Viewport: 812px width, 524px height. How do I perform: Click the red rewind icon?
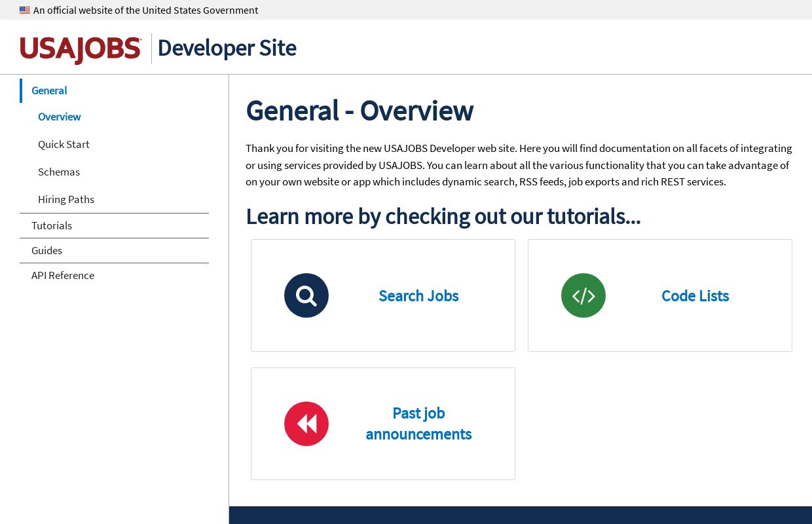pos(306,424)
